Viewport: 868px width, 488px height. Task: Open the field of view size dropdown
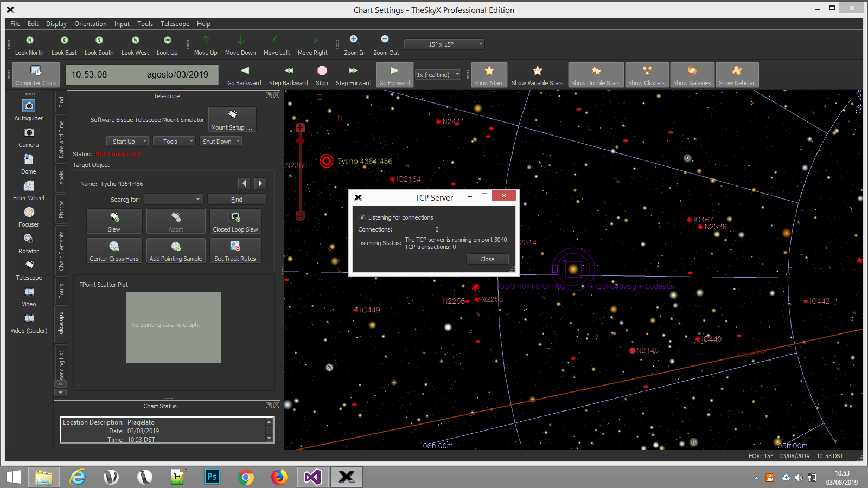pyautogui.click(x=444, y=44)
